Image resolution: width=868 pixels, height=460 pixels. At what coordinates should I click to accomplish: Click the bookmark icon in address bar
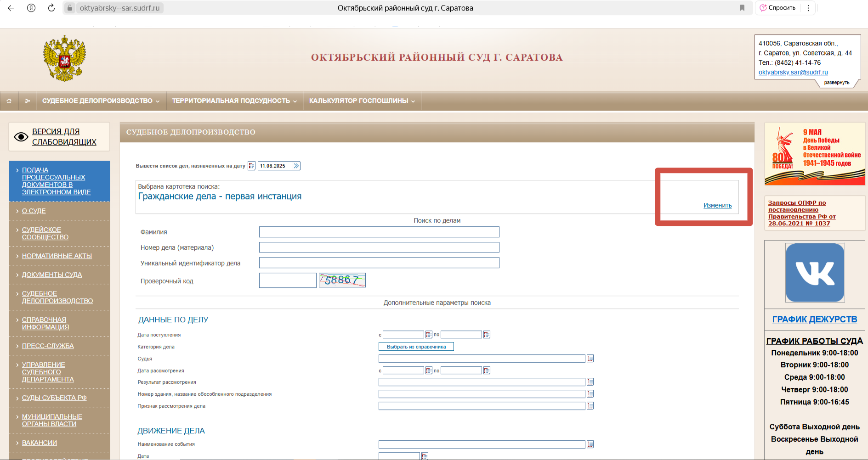click(742, 8)
